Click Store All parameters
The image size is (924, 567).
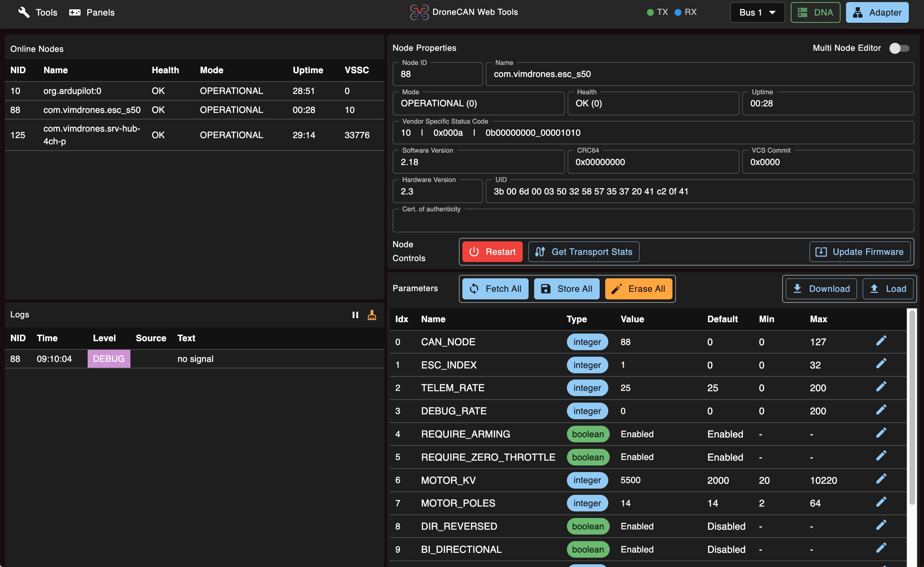(x=566, y=289)
